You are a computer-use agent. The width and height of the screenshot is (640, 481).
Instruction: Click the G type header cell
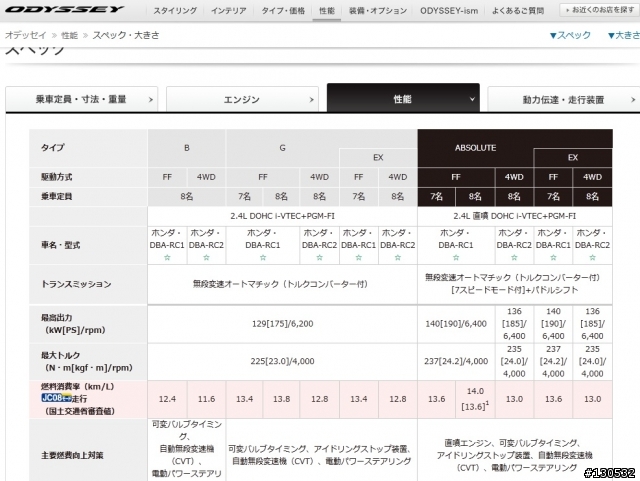(x=282, y=148)
